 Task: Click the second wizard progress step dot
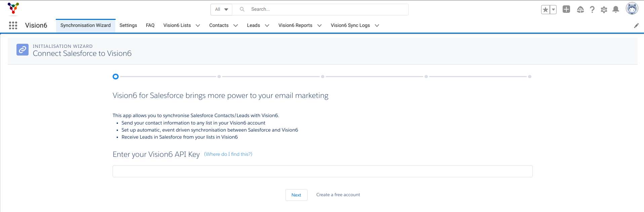pyautogui.click(x=219, y=77)
